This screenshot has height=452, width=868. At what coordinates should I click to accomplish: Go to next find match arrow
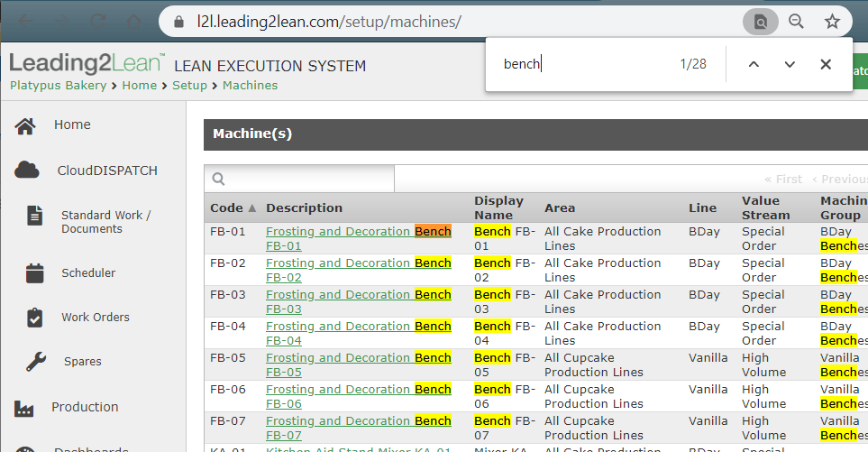coord(790,64)
